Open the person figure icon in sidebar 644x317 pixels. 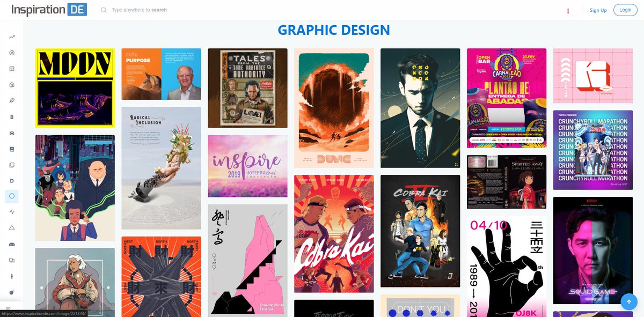(12, 276)
